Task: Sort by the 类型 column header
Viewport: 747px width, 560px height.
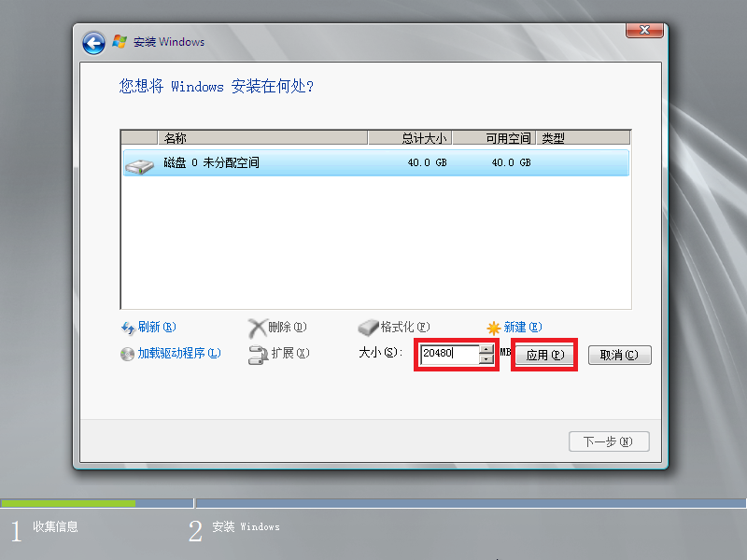Action: coord(583,138)
